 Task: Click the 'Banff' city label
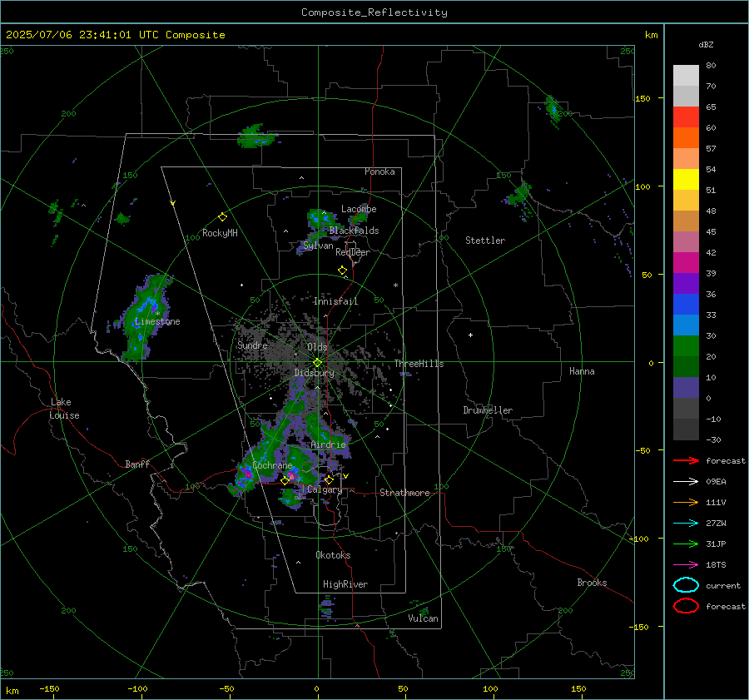[x=137, y=464]
